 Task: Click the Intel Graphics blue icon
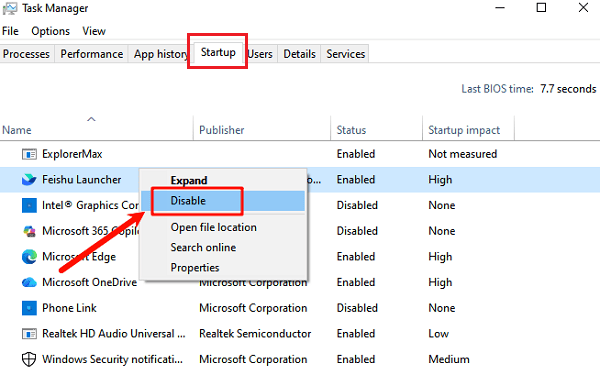[29, 205]
